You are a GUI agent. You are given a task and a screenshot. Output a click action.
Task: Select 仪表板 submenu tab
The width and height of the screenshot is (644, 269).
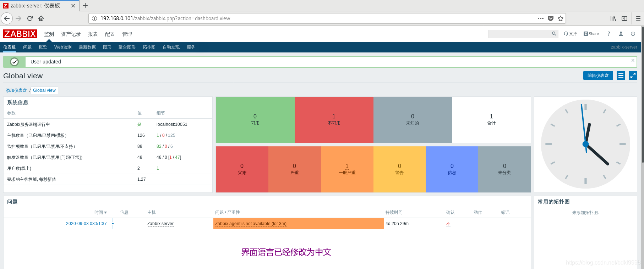pyautogui.click(x=10, y=47)
